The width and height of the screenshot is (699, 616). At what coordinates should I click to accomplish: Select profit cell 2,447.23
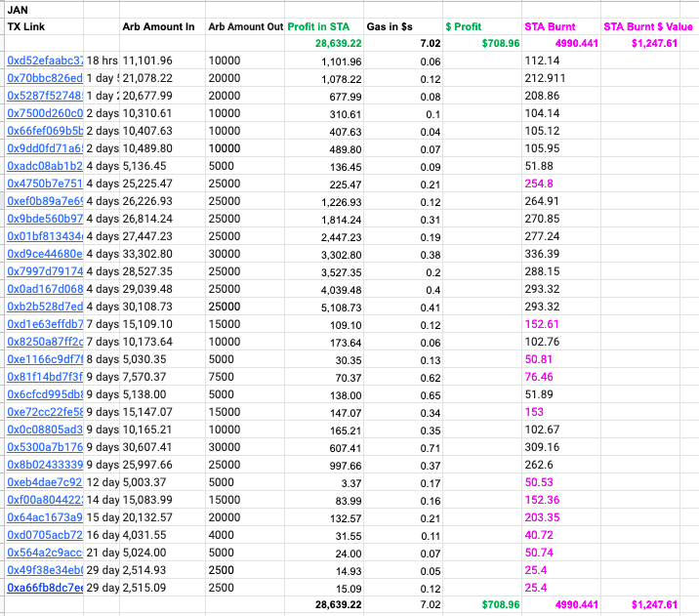(324, 236)
